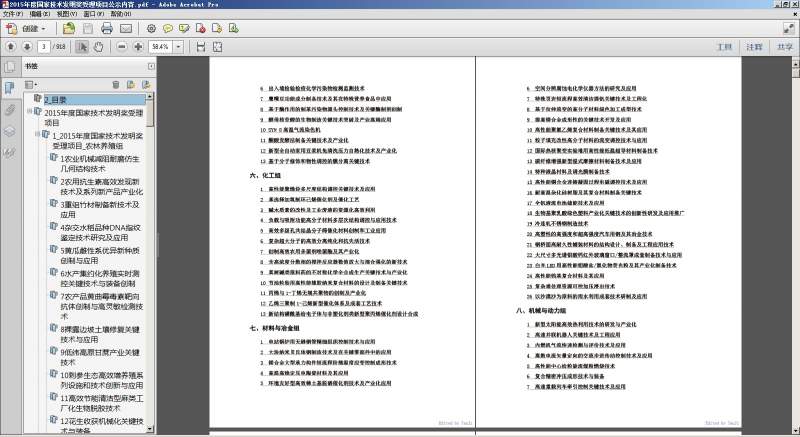Click the document with arrow toolbar icon

[x=217, y=29]
